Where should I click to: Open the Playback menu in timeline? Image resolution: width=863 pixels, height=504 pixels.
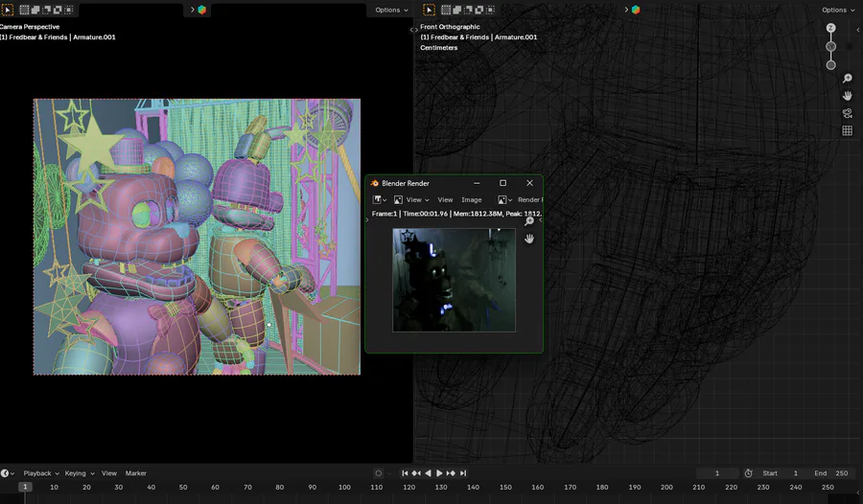tap(40, 473)
